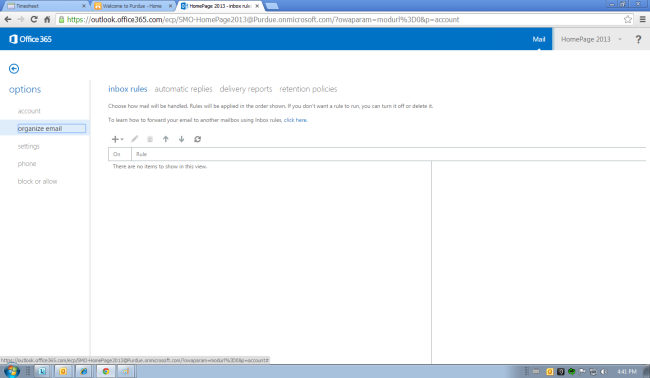The height and width of the screenshot is (378, 650).
Task: Go forward in Chrome browser
Action: tap(21, 19)
